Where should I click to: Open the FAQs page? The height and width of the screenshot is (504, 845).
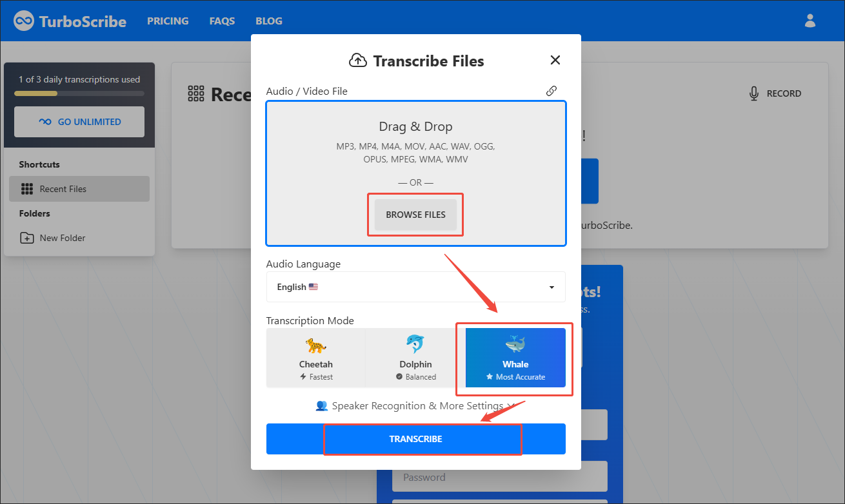222,21
